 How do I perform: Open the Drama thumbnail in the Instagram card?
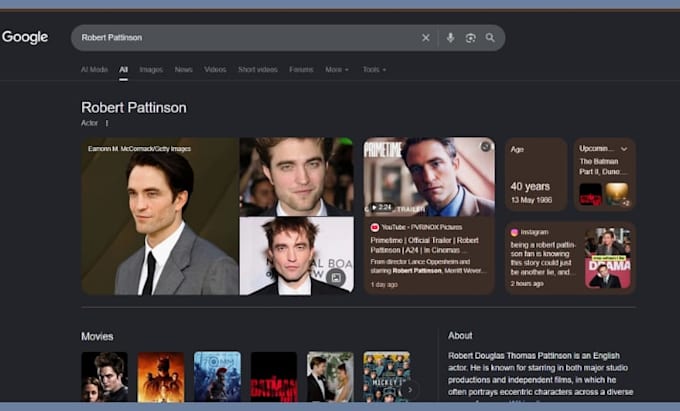pos(608,258)
